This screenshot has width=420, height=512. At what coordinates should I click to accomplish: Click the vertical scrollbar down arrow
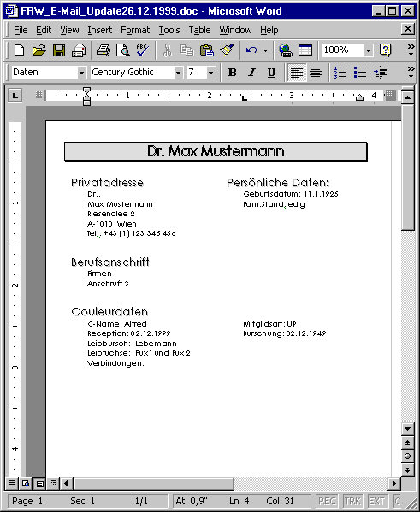click(x=407, y=429)
